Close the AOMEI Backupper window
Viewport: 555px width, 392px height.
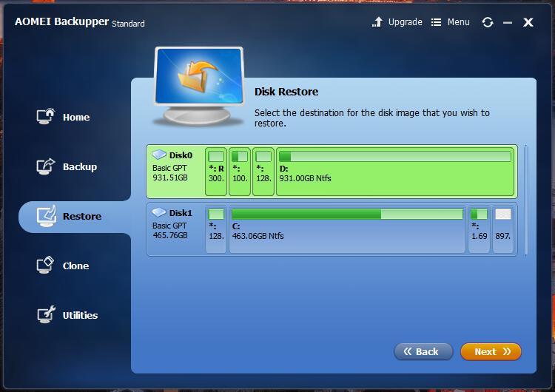click(528, 22)
